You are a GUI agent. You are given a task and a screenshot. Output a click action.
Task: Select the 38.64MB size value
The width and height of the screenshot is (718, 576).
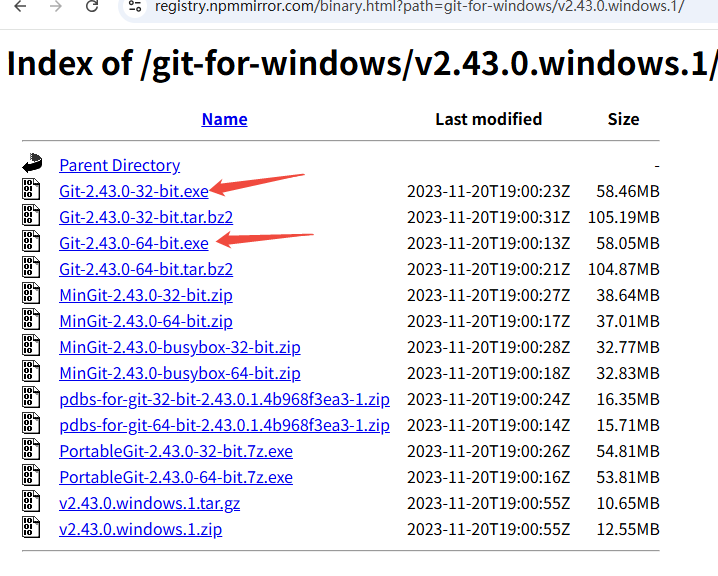click(628, 296)
